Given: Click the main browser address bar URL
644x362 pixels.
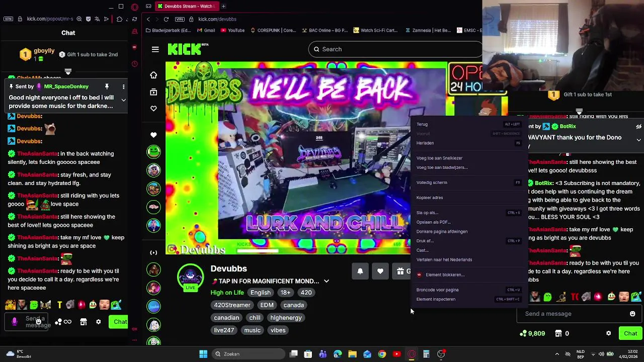Looking at the screenshot, I should (x=217, y=19).
